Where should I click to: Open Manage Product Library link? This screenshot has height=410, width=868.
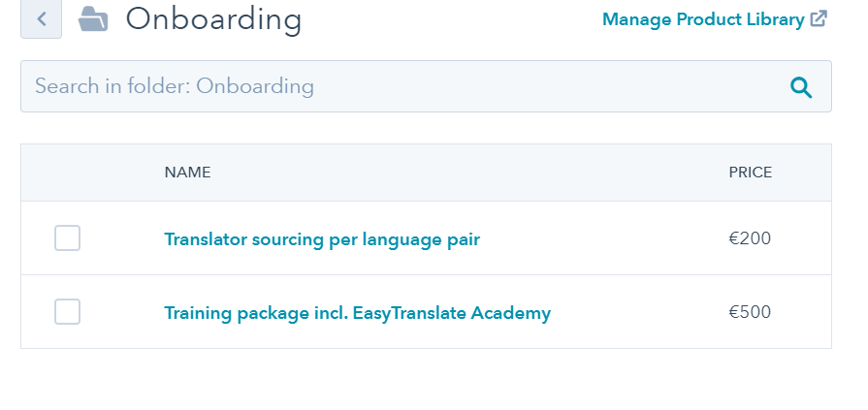pyautogui.click(x=703, y=19)
